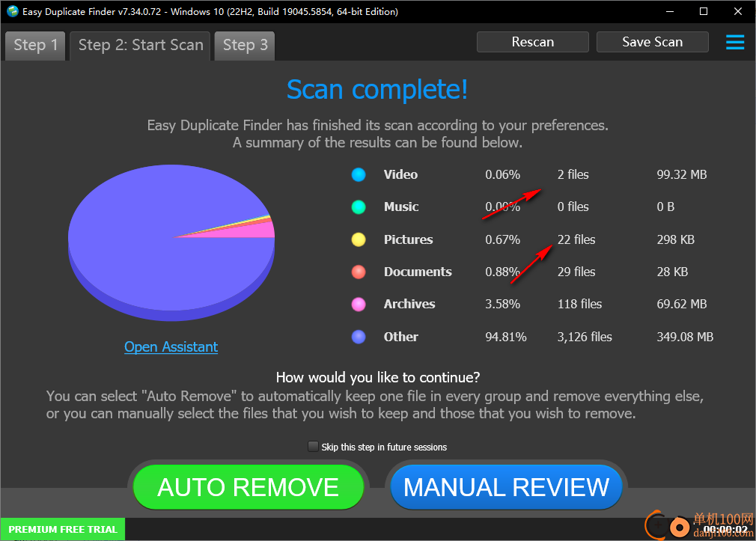Go to the Step 3 tab
This screenshot has height=541, width=756.
[x=245, y=46]
